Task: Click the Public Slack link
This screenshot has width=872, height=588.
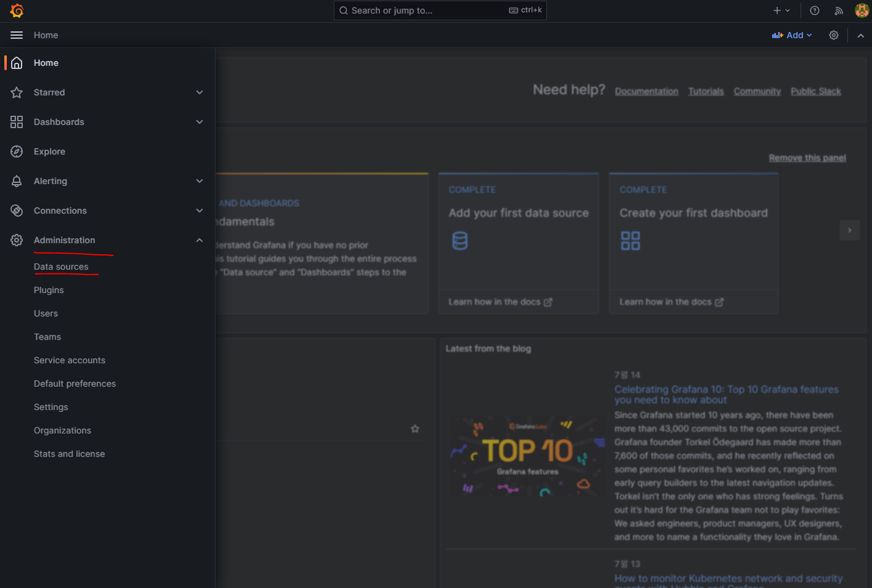Action: (x=816, y=91)
